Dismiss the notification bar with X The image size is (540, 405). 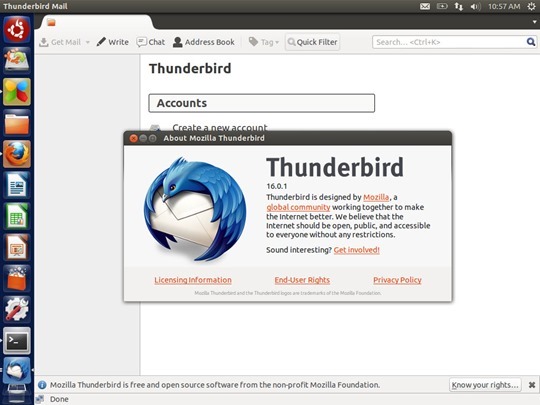coord(532,385)
